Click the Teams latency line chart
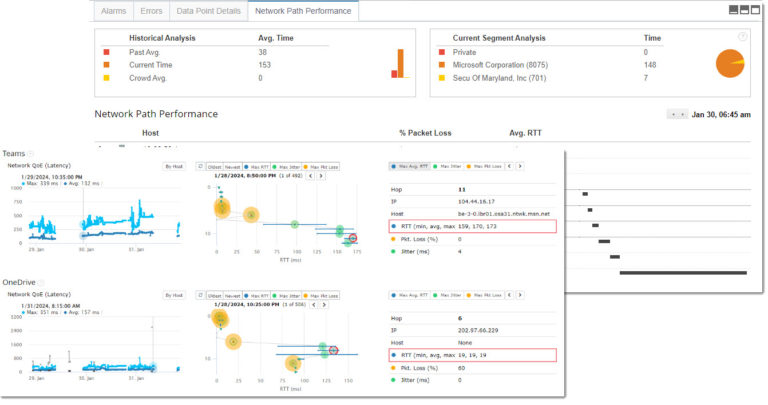768x405 pixels. 103,215
